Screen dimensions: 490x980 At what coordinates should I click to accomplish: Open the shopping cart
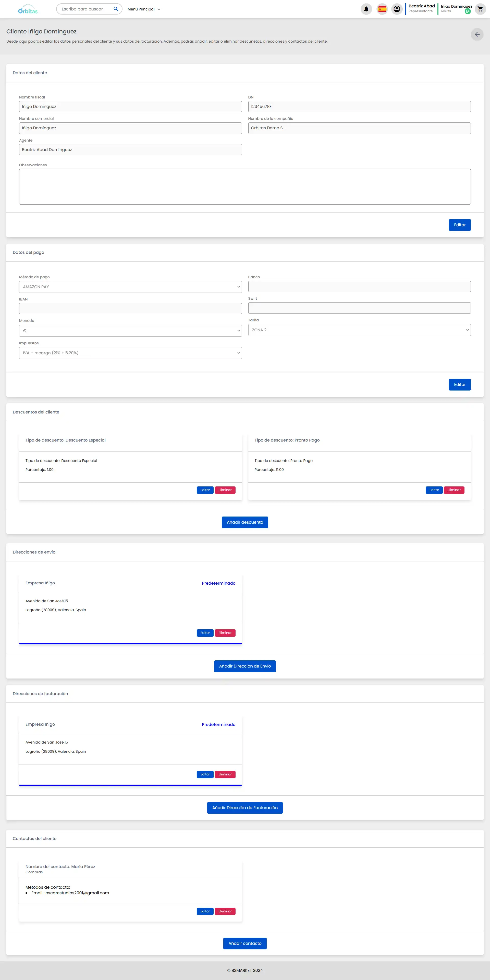pos(480,9)
